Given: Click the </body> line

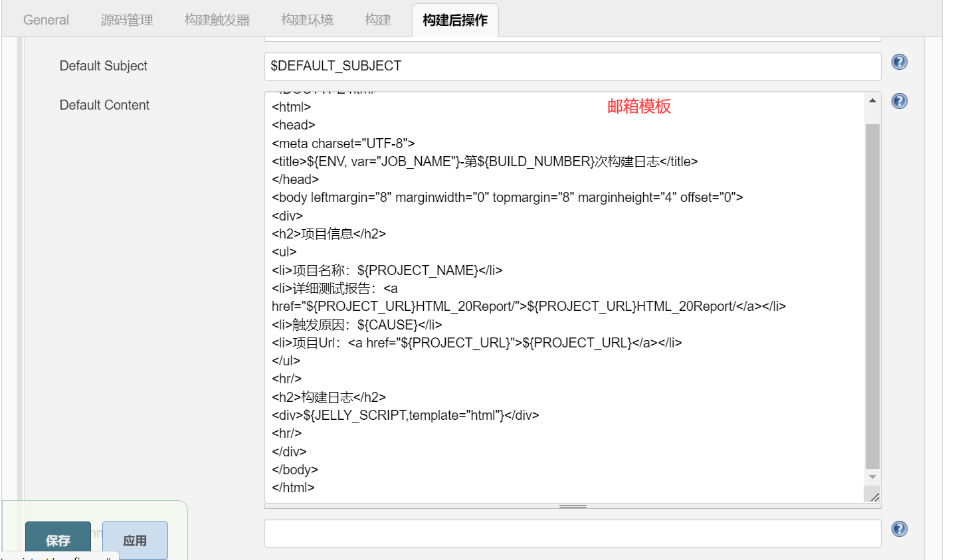Looking at the screenshot, I should [x=295, y=470].
